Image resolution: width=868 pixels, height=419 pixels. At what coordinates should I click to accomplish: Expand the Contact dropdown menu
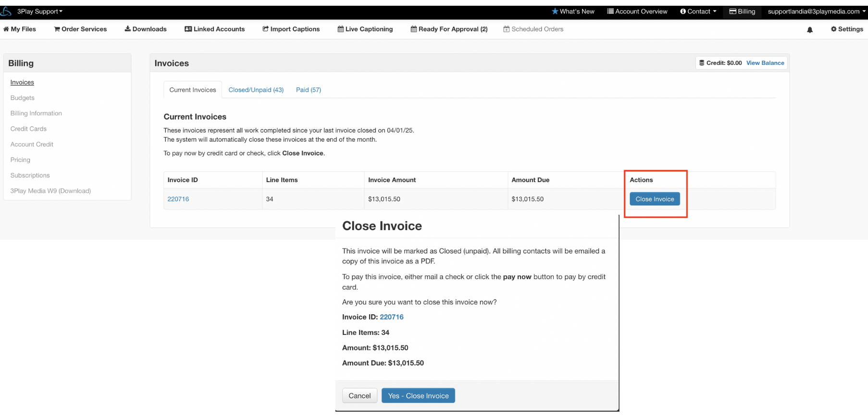click(x=698, y=12)
